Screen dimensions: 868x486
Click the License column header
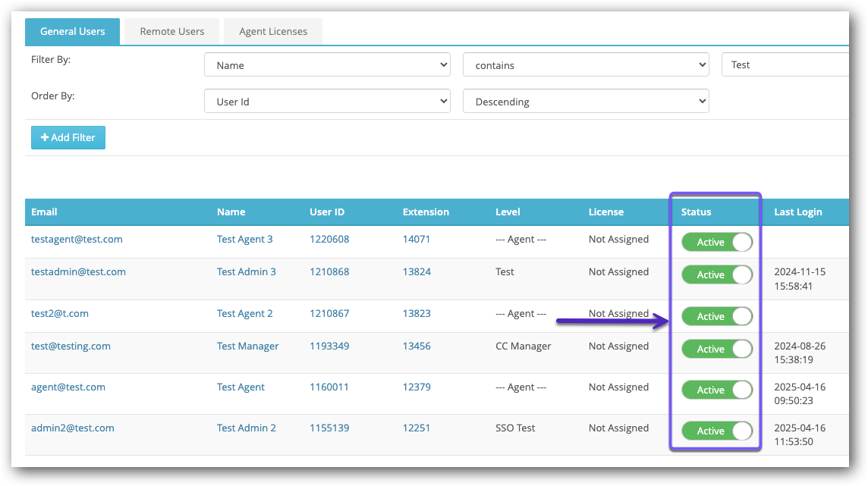point(606,212)
